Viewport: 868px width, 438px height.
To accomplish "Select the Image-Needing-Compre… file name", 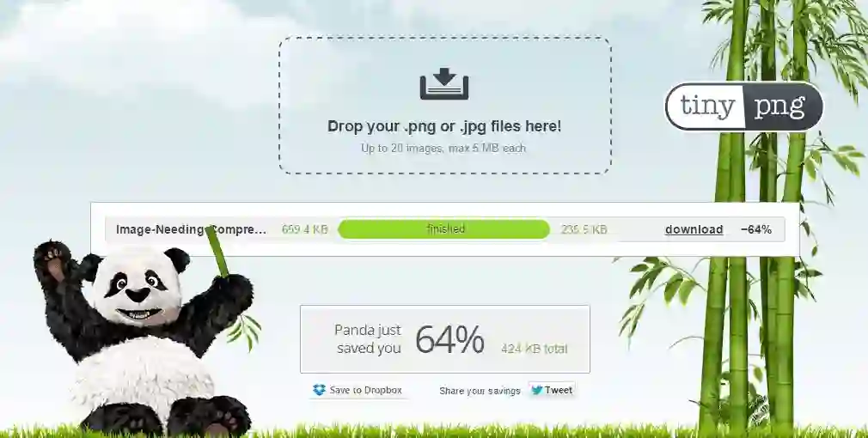I will 191,229.
